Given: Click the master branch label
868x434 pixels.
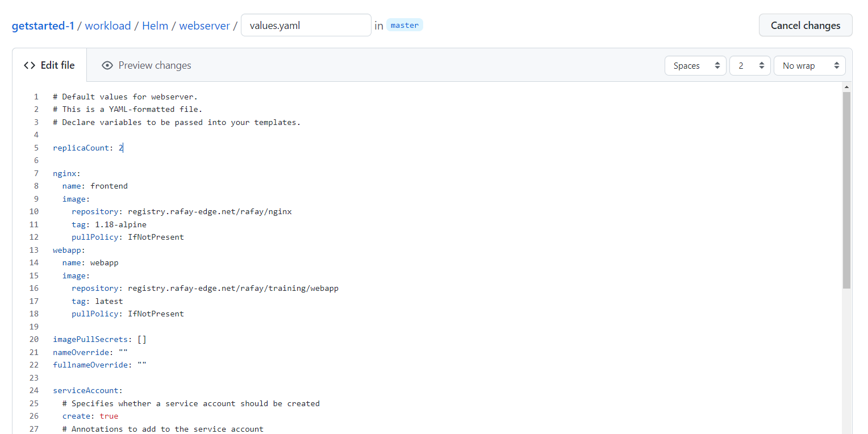Looking at the screenshot, I should click(404, 25).
